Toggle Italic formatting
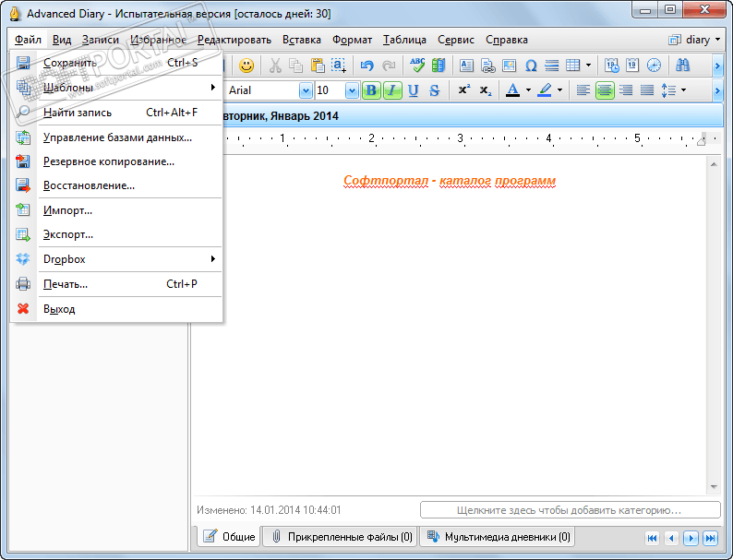The width and height of the screenshot is (733, 560). tap(392, 90)
